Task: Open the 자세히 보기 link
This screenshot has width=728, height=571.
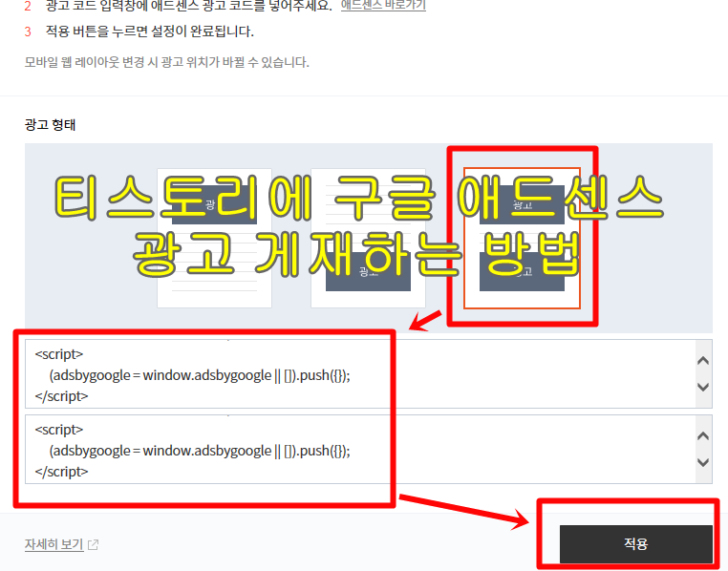Action: point(54,544)
